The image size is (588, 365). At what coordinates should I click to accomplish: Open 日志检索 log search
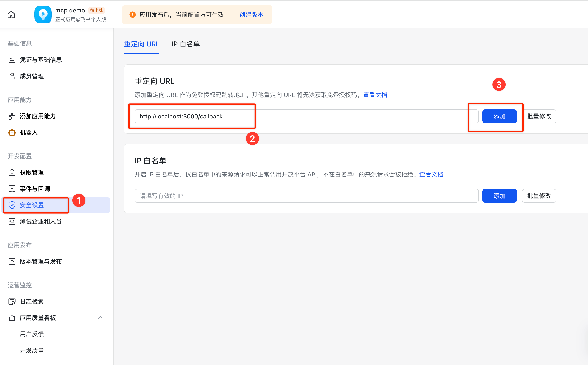pyautogui.click(x=32, y=301)
